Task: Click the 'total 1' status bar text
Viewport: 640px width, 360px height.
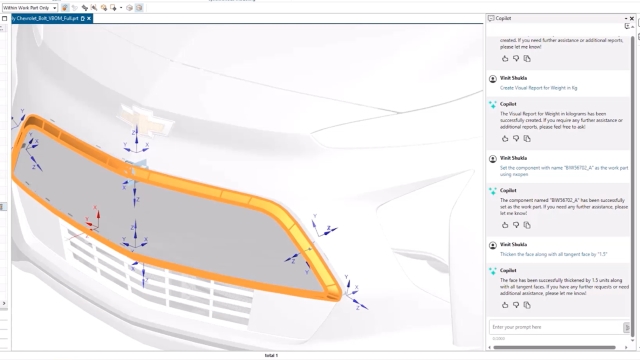Action: pos(271,356)
